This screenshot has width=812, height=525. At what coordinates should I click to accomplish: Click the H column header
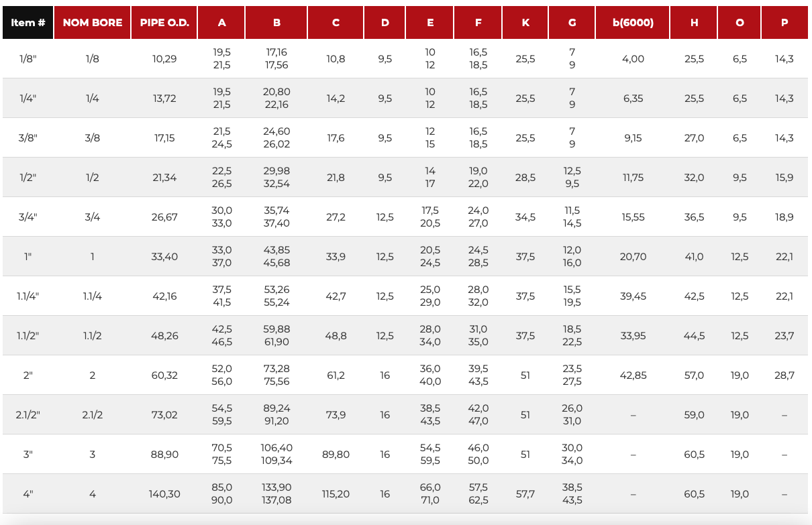(694, 22)
